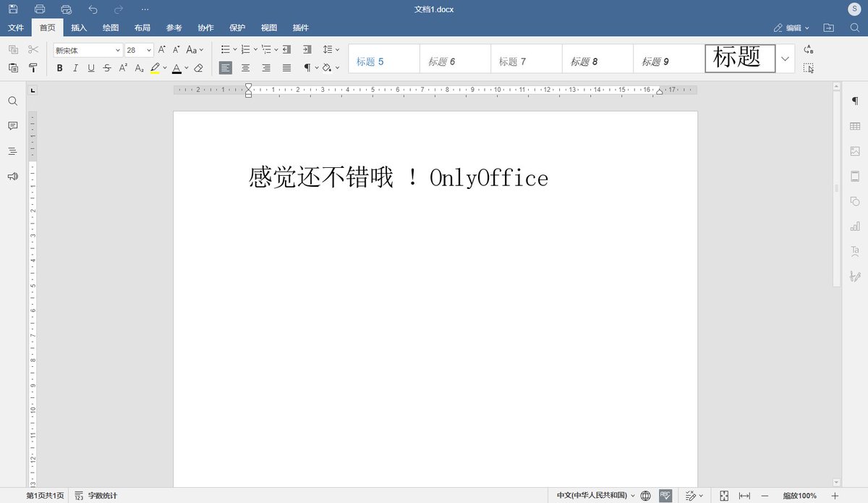Click the Save icon in title bar

[x=13, y=9]
